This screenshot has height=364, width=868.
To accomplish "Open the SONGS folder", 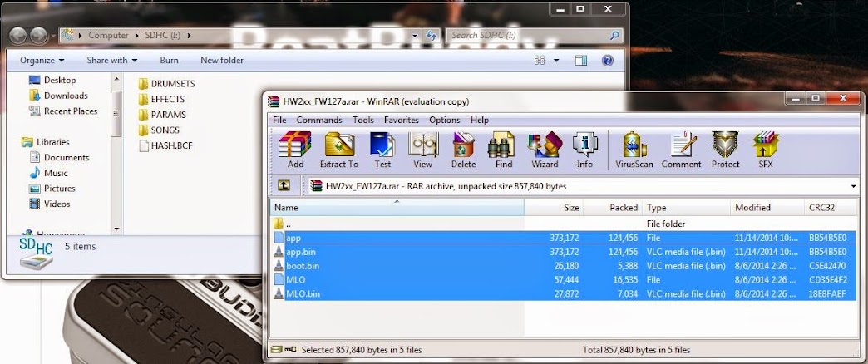I will [x=159, y=130].
